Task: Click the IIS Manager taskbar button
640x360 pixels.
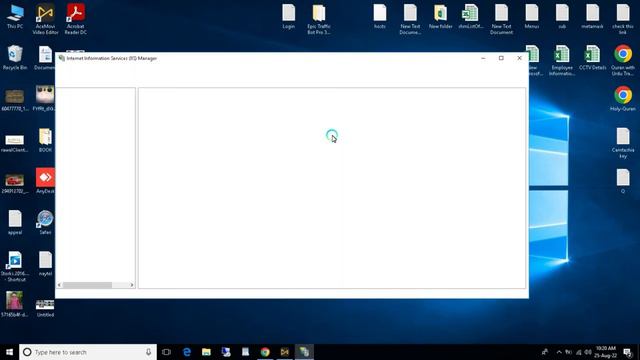Action: pos(304,352)
